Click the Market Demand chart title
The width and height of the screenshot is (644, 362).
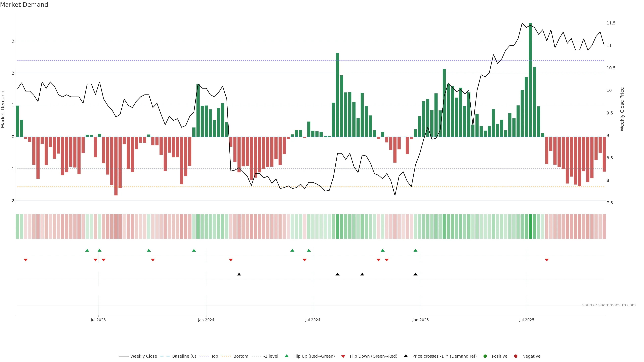(x=24, y=5)
